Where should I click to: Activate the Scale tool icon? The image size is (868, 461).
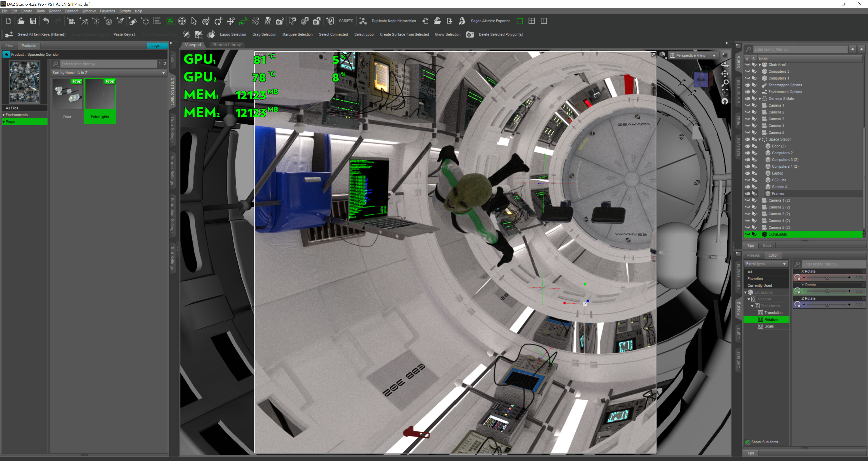click(x=243, y=21)
